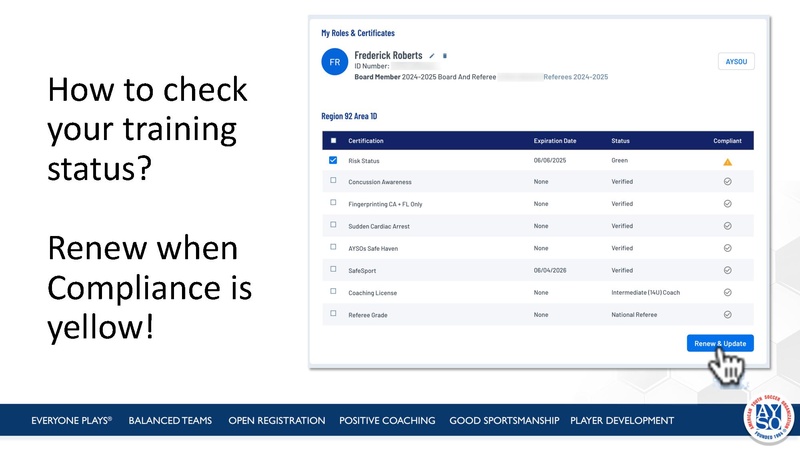Image resolution: width=800 pixels, height=450 pixels.
Task: Open the Referees 2024-2025 link
Action: point(576,77)
